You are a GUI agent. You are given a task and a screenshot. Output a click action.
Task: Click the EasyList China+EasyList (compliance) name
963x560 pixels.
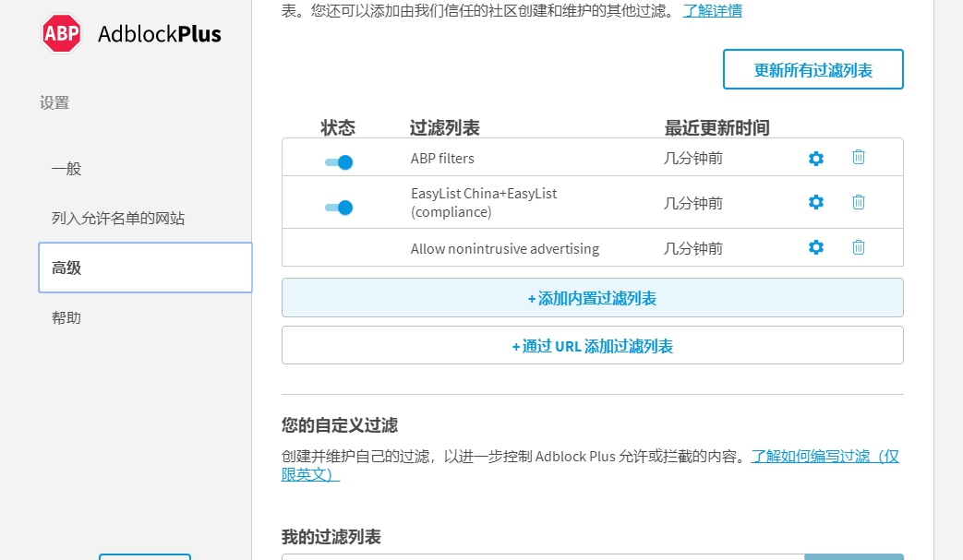click(x=484, y=202)
